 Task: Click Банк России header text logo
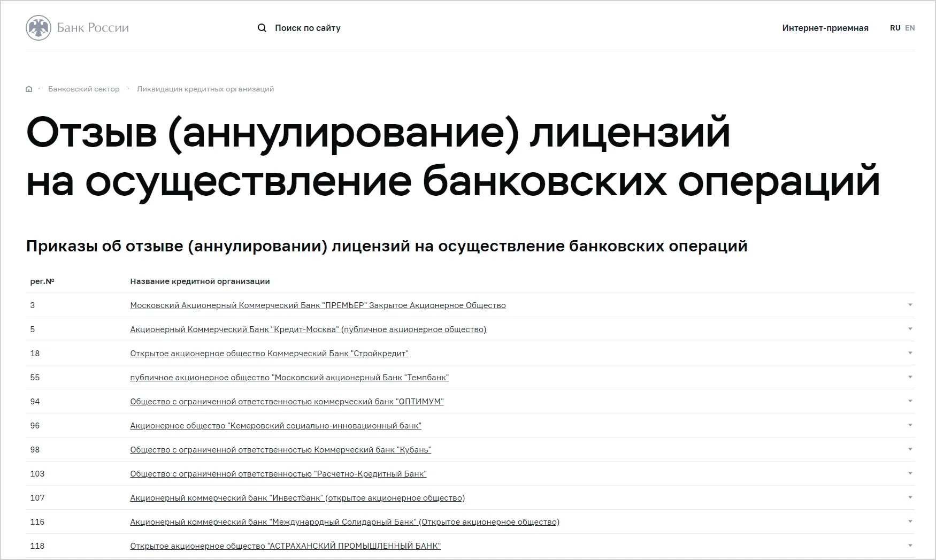click(93, 28)
